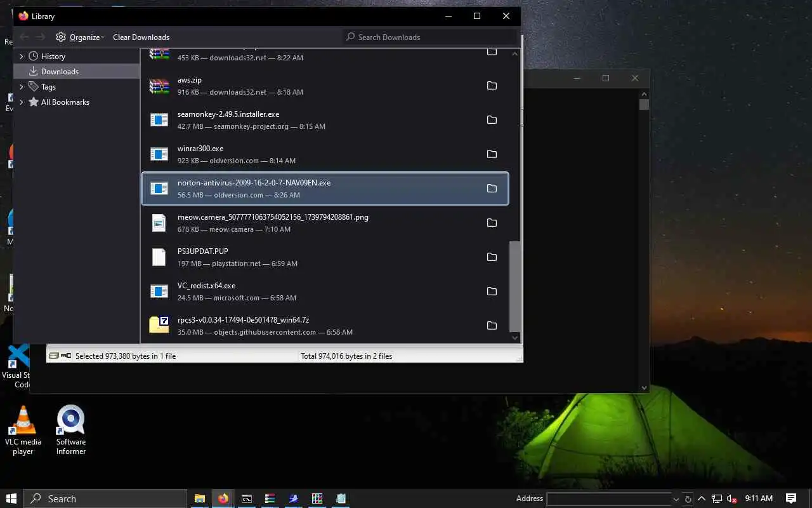Viewport: 812px width, 508px height.
Task: Select the norton-antivirus-2009 NAV09EN.exe entry
Action: [x=325, y=189]
